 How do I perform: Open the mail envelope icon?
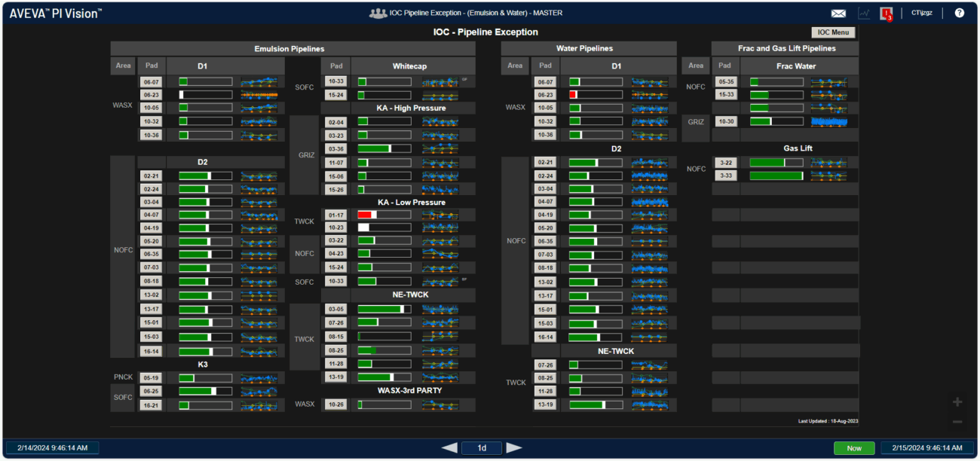click(x=838, y=13)
